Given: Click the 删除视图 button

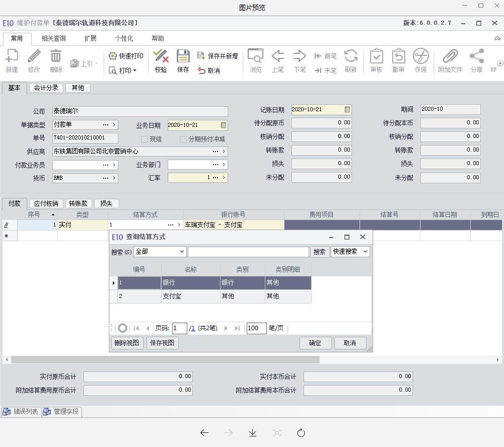Looking at the screenshot, I should click(x=127, y=343).
